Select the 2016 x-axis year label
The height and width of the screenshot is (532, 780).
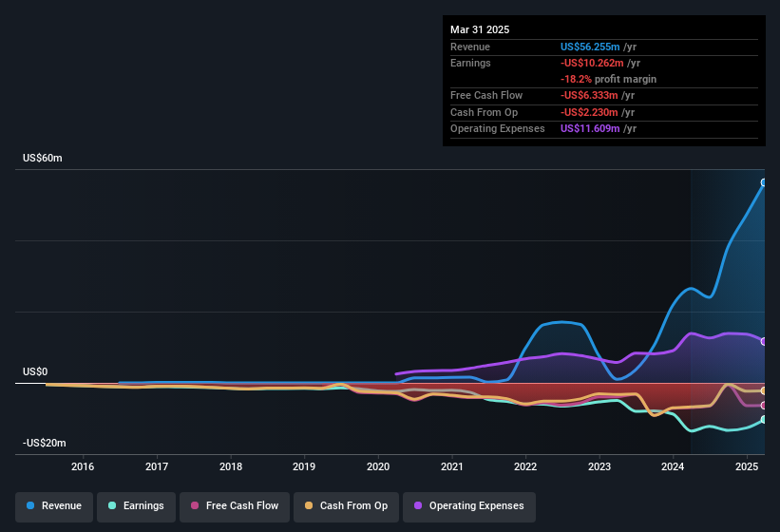[x=83, y=466]
